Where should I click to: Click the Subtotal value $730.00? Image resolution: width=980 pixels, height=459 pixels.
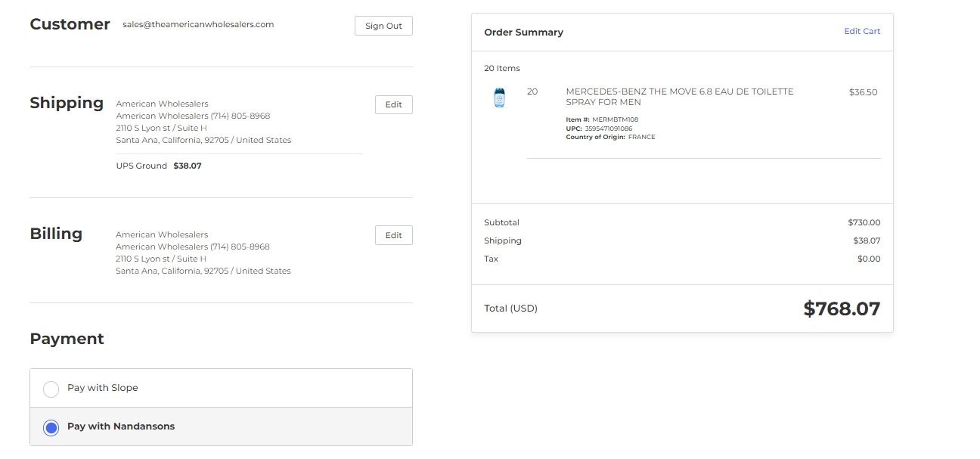tap(864, 222)
